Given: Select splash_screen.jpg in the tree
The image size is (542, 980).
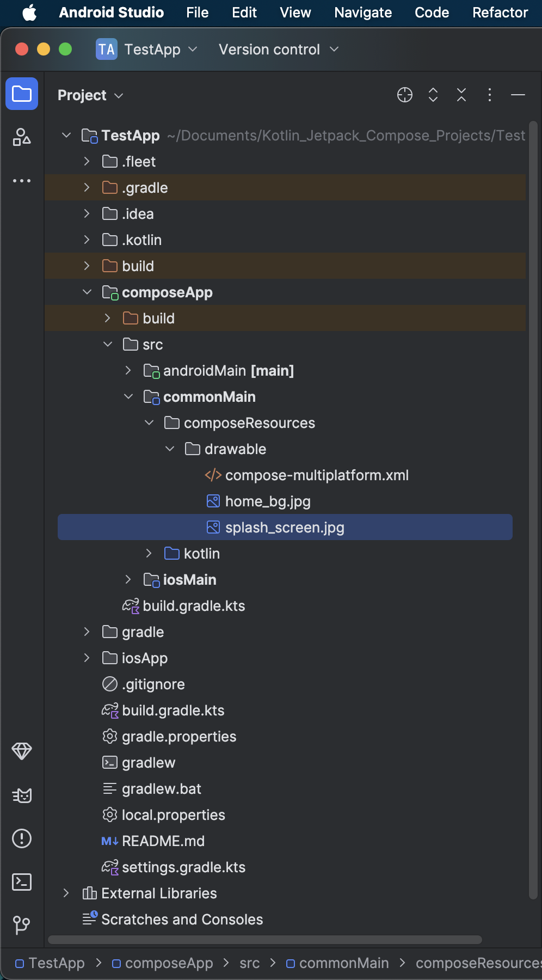Looking at the screenshot, I should pos(285,527).
